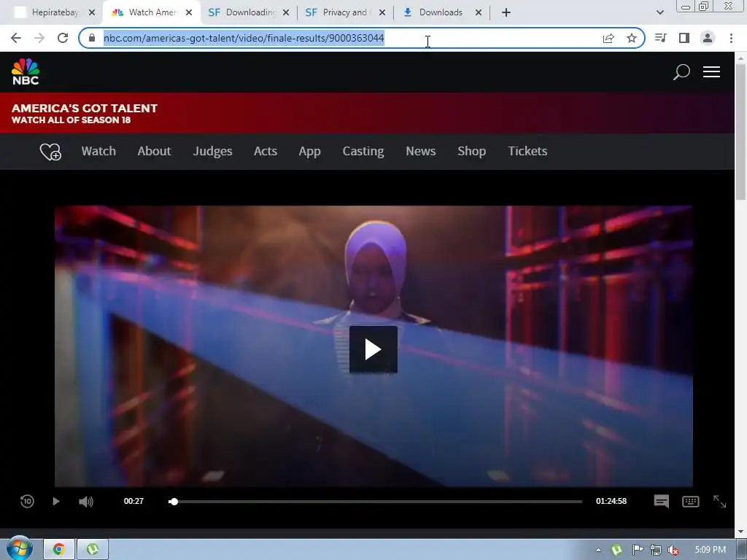This screenshot has height=560, width=747.
Task: Share this page from address bar
Action: (x=608, y=38)
